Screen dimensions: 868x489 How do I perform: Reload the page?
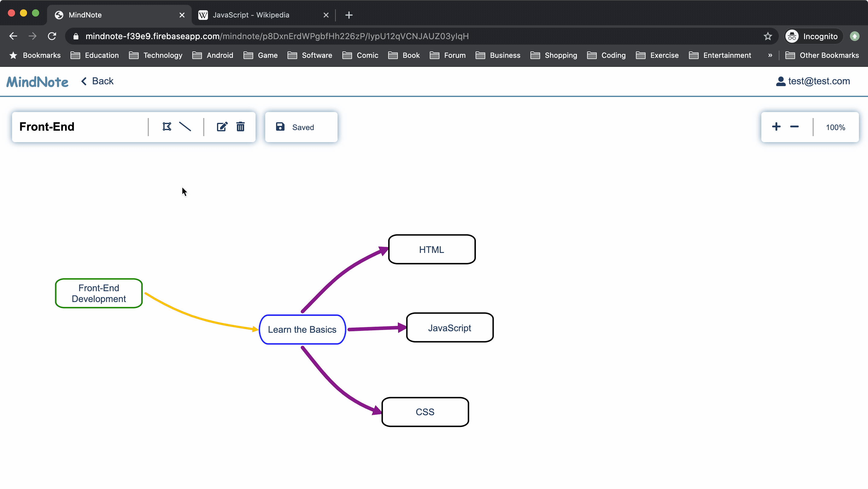coord(52,36)
